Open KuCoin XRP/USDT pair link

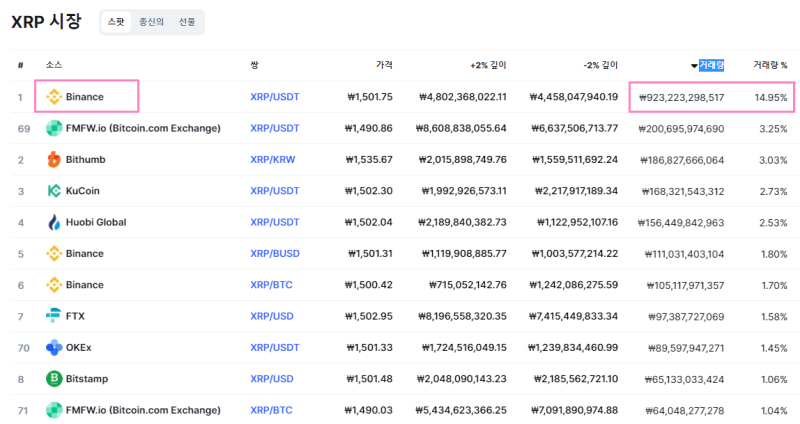click(x=274, y=191)
